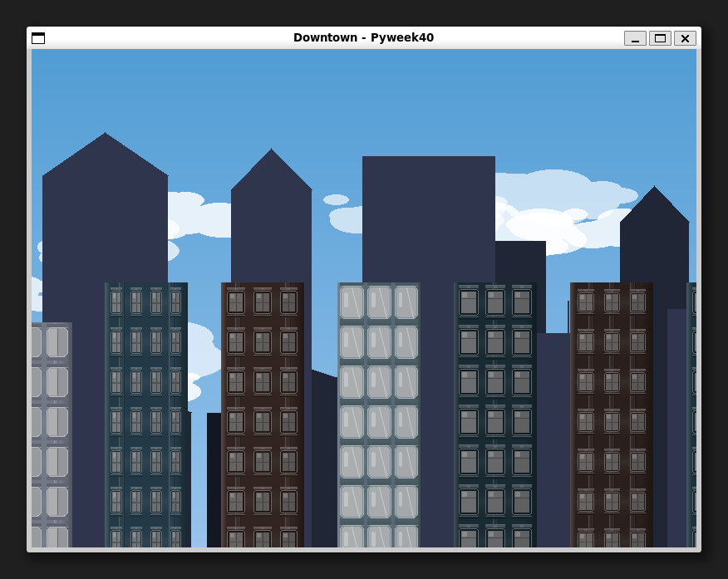Click the Downtown - Pyweek40 title text

click(363, 37)
